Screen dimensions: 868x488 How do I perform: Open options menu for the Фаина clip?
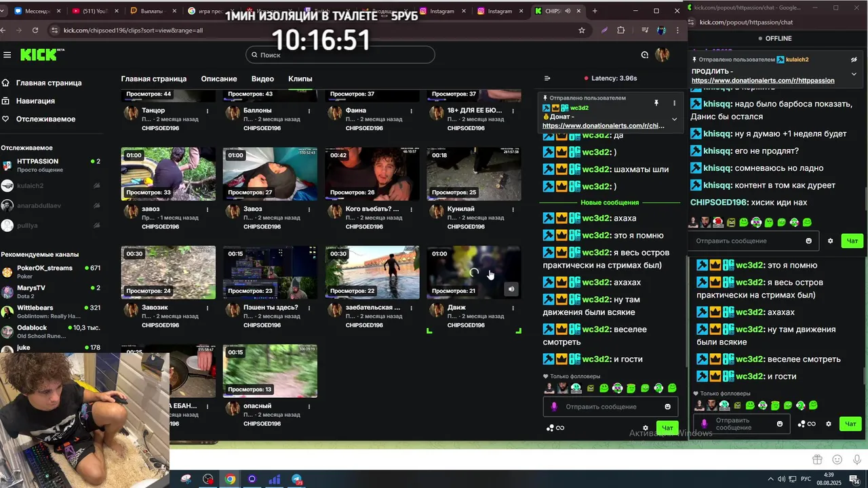pyautogui.click(x=412, y=110)
